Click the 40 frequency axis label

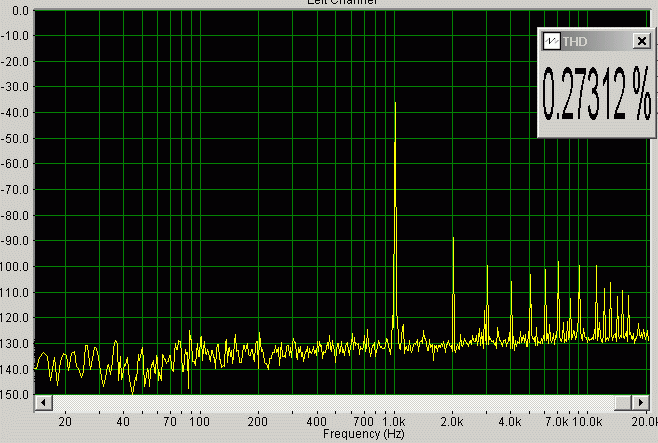coord(123,422)
